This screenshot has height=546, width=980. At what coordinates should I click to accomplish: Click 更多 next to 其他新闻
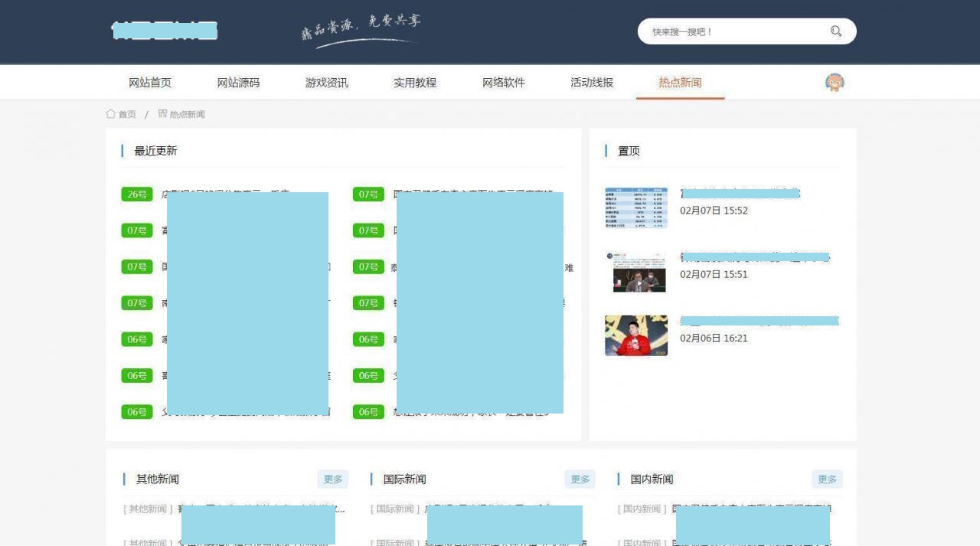333,479
